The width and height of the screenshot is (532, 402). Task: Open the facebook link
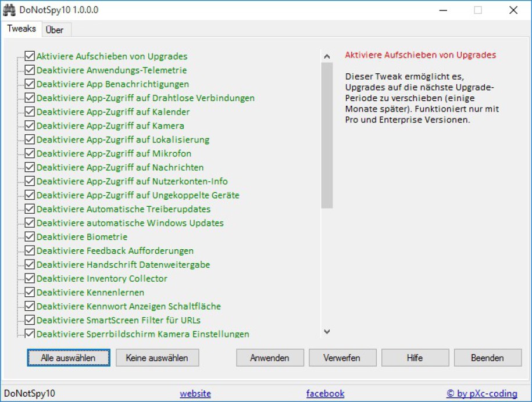(x=325, y=393)
